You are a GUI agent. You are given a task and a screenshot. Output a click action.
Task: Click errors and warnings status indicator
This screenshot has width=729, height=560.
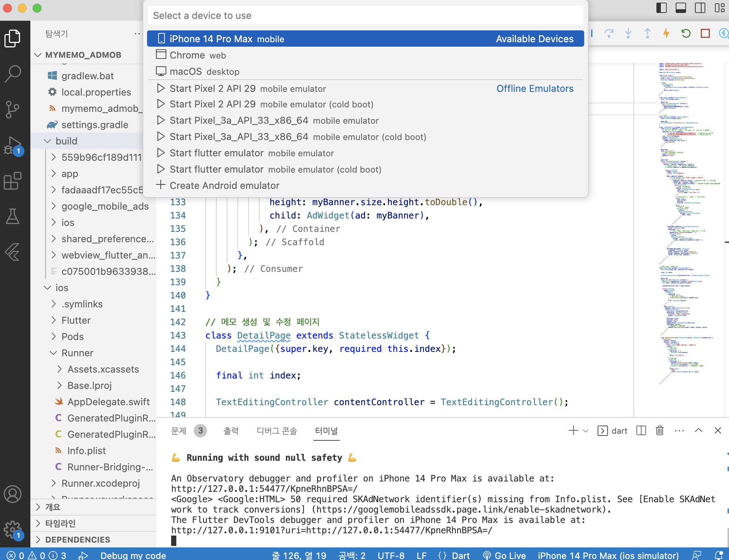(x=36, y=555)
